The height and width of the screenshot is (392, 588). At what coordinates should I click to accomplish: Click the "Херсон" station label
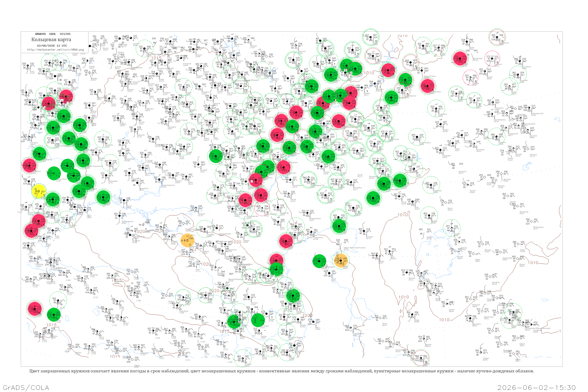click(129, 206)
